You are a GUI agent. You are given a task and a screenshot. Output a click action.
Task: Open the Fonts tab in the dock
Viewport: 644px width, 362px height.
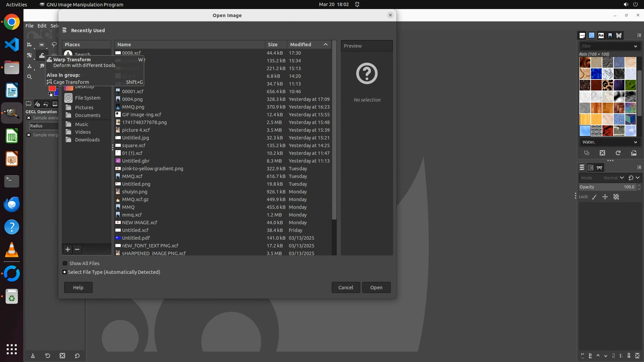[601, 35]
